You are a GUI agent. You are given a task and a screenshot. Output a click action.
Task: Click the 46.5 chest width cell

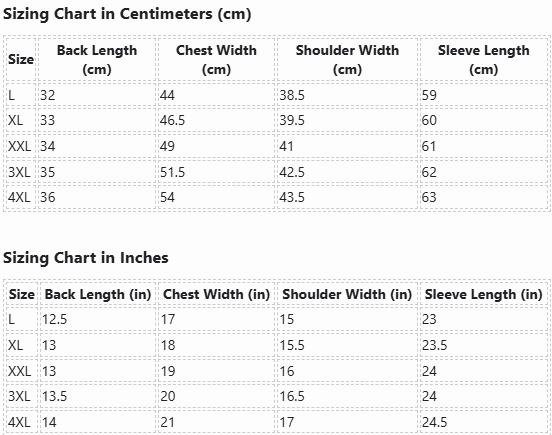tap(216, 120)
